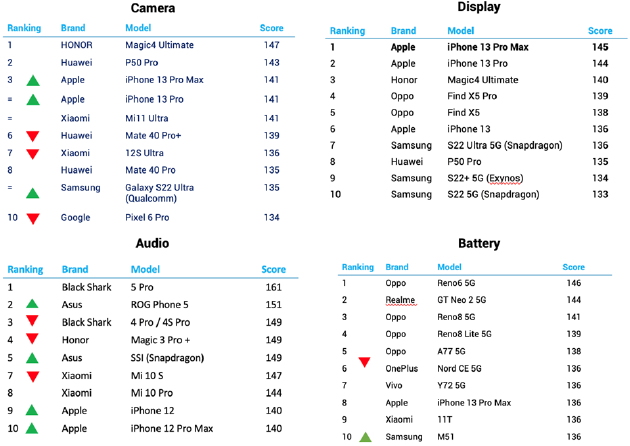Select Black Shark 5 Pro score 161
Image resolution: width=630 pixels, height=446 pixels.
272,286
